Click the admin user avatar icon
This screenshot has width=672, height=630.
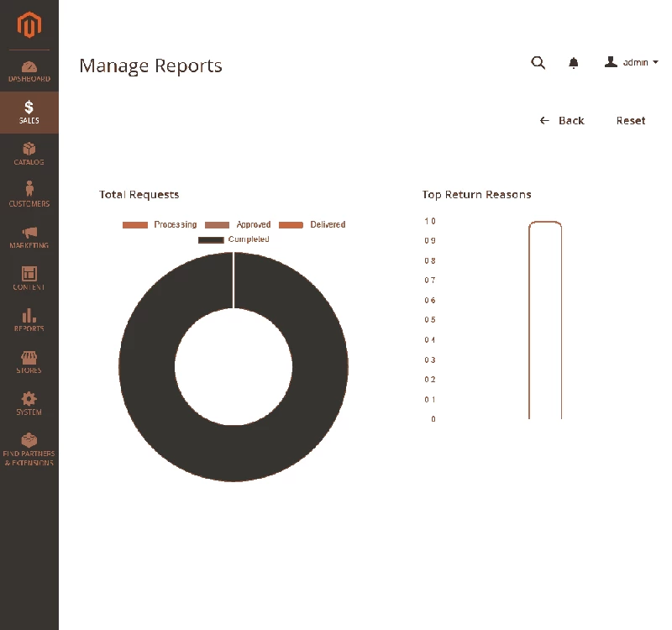[x=611, y=62]
